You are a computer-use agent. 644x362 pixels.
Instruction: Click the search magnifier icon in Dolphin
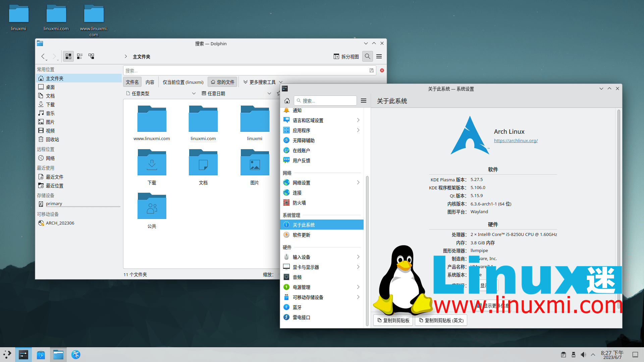[368, 56]
